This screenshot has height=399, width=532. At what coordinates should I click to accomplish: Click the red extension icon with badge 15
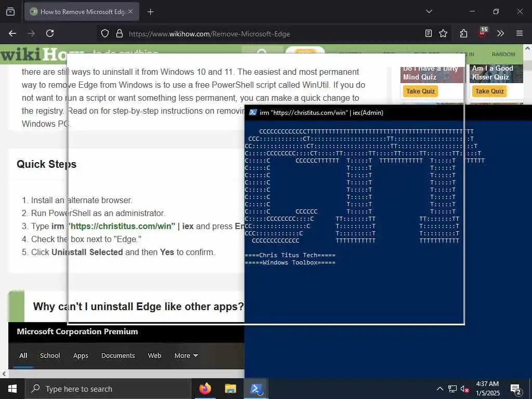[x=483, y=33]
